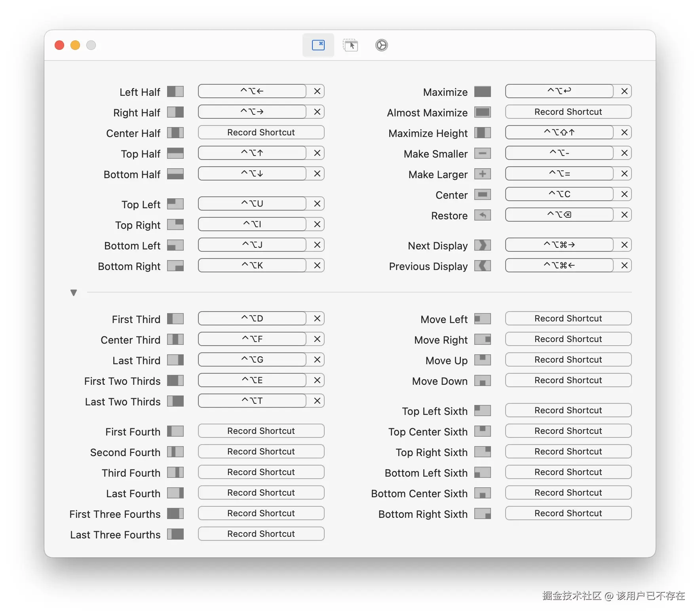Click the Almost Maximize layout icon
This screenshot has height=616, width=700.
click(483, 112)
